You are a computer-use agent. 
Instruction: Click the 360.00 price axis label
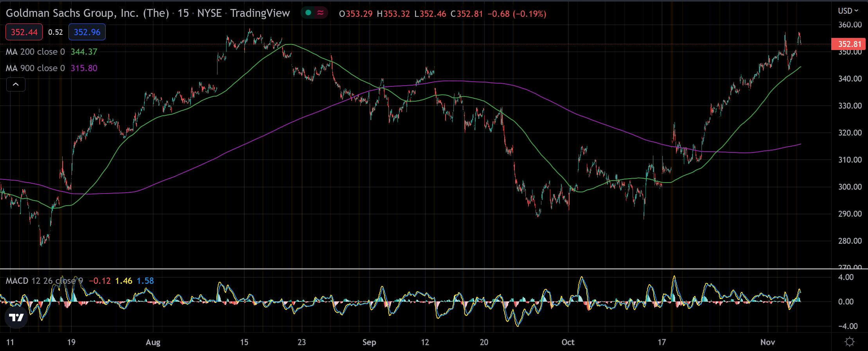coord(850,25)
